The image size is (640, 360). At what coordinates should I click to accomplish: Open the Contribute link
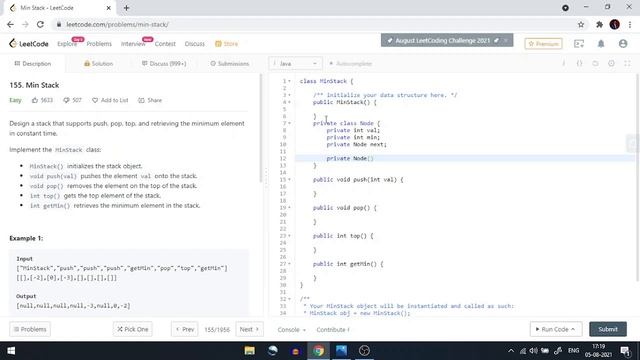pyautogui.click(x=333, y=329)
